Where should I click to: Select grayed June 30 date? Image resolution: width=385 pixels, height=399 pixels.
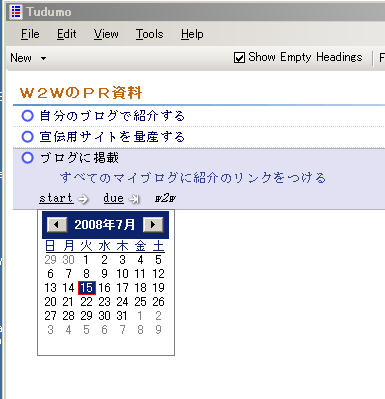point(68,260)
